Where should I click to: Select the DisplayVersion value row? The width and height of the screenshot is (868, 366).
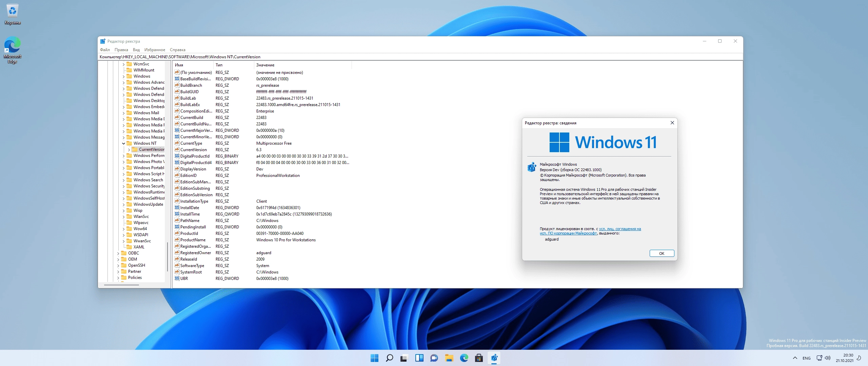pos(262,169)
